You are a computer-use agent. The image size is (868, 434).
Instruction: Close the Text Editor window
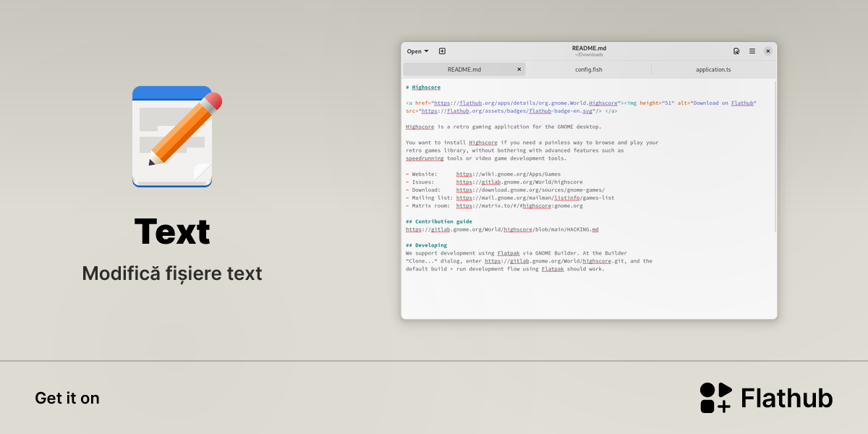point(768,51)
